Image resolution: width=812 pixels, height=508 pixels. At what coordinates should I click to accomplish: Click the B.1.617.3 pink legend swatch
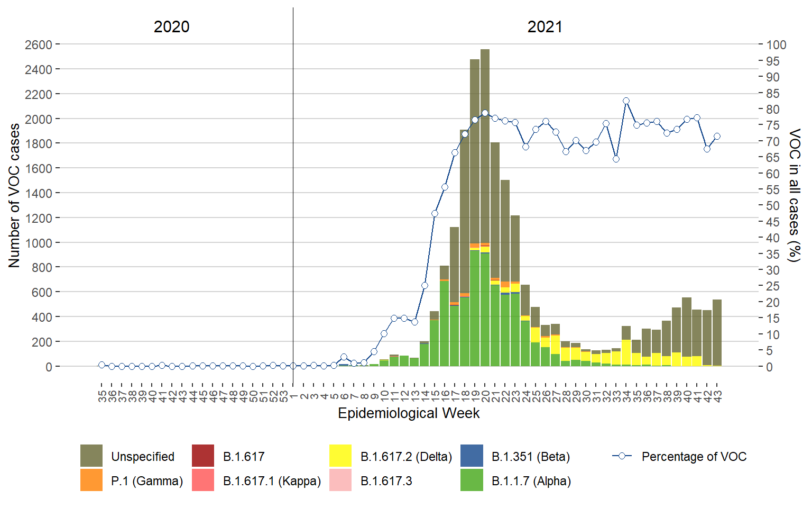pyautogui.click(x=340, y=480)
